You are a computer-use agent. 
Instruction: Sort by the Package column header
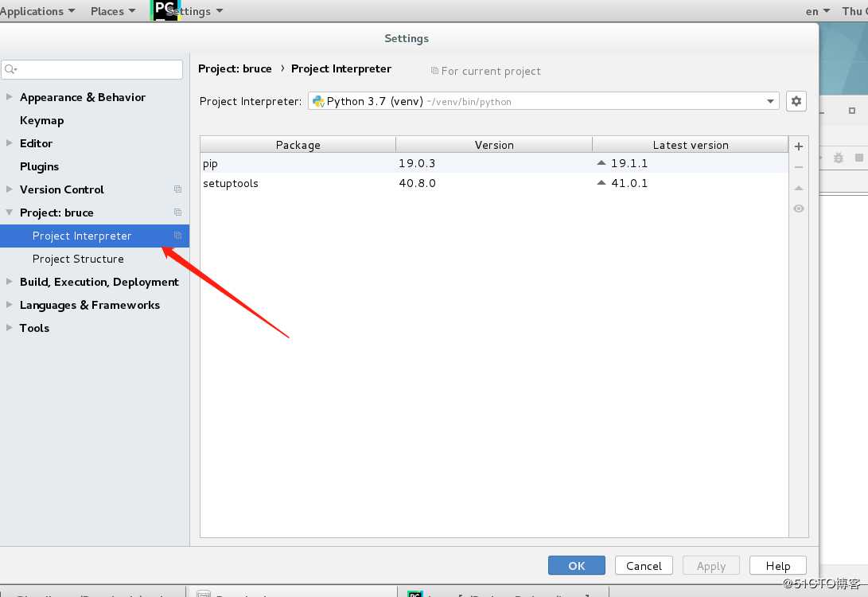(298, 145)
